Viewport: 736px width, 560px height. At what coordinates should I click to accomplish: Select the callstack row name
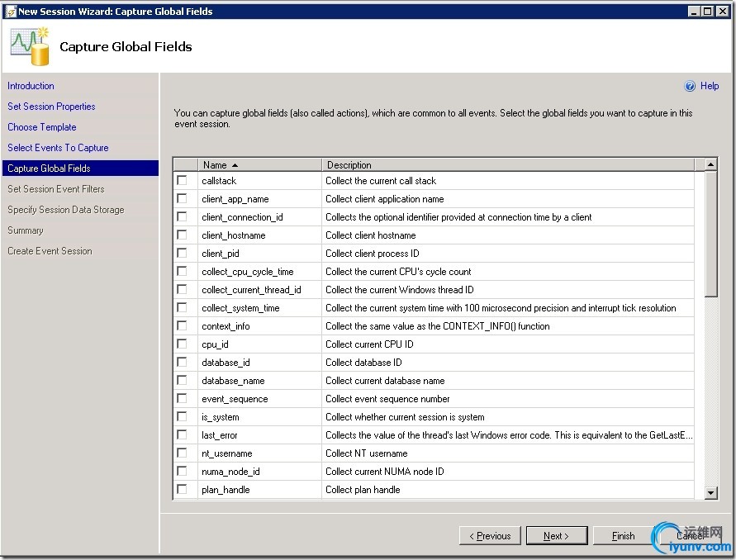tap(219, 181)
